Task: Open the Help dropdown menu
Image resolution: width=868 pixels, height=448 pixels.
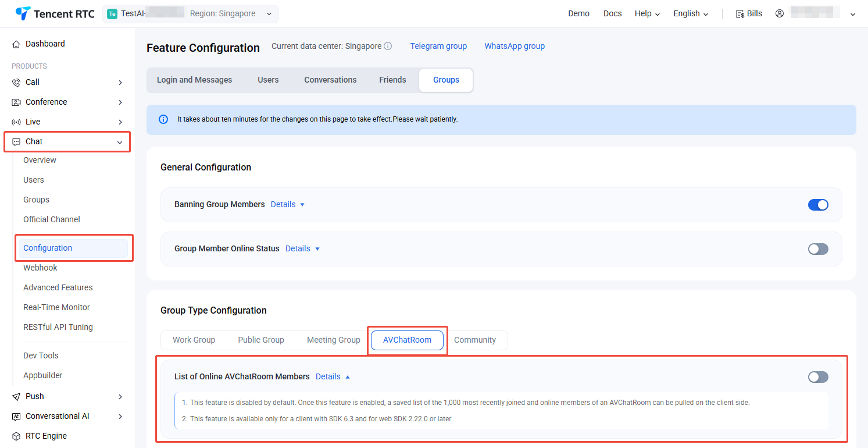Action: 647,14
